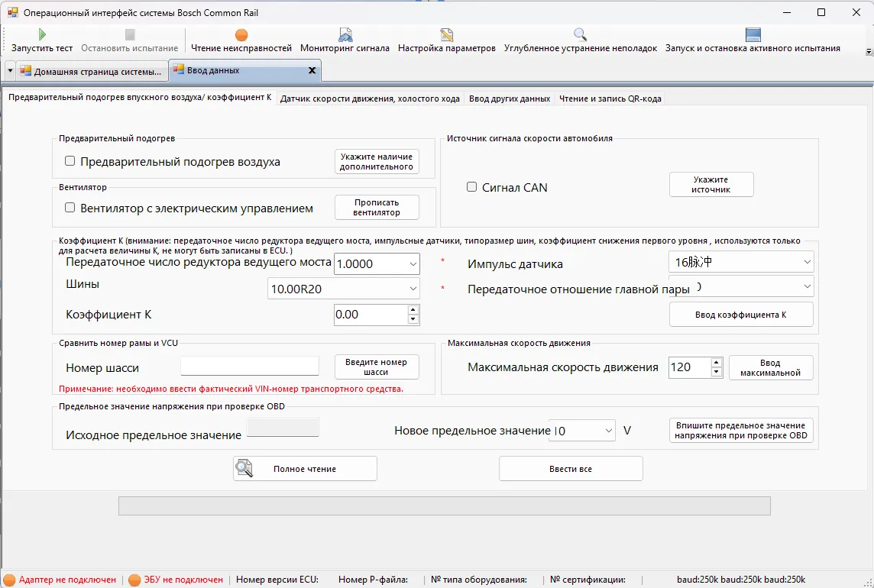Image resolution: width=874 pixels, height=588 pixels.
Task: Click Впишите предельное значение напряжения OBD button
Action: tap(741, 430)
